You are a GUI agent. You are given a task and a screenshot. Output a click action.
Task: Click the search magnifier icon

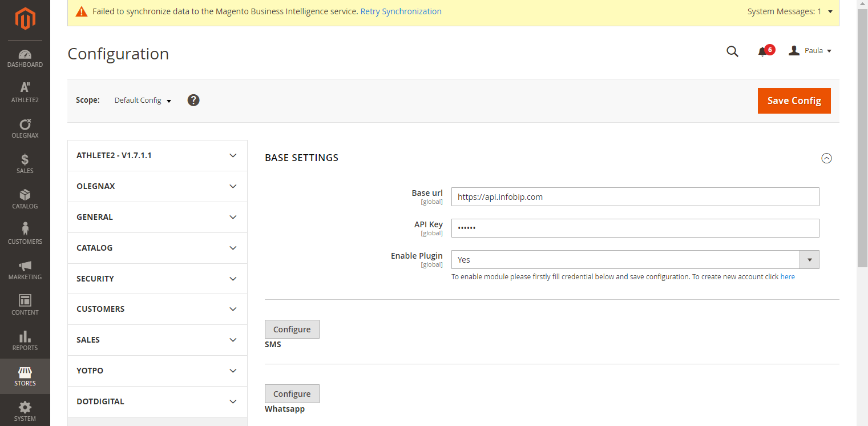pyautogui.click(x=732, y=51)
